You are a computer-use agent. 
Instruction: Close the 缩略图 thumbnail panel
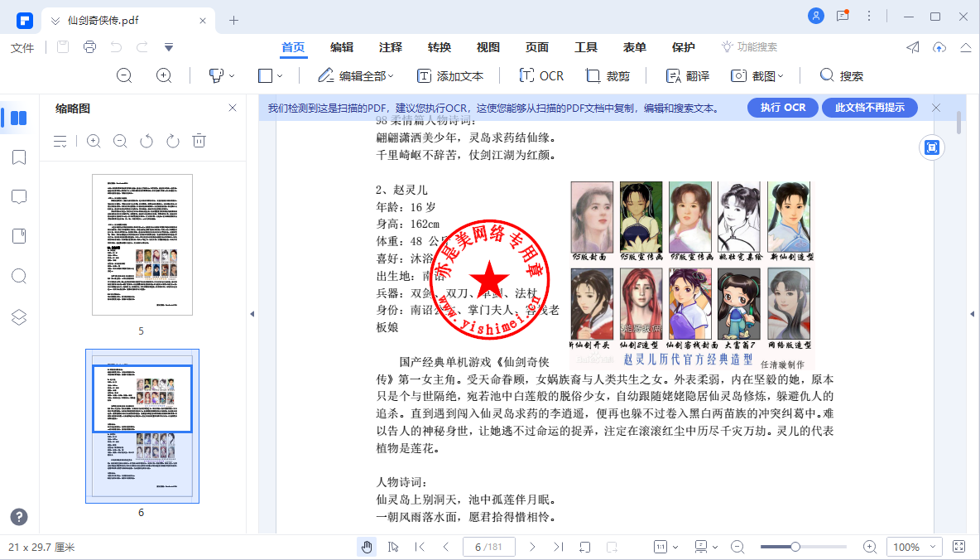[x=233, y=108]
